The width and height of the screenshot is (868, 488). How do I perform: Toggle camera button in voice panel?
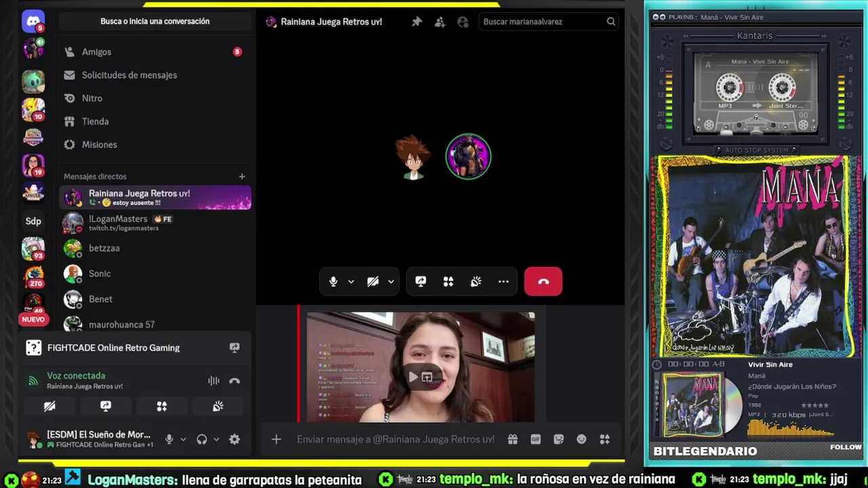point(50,406)
